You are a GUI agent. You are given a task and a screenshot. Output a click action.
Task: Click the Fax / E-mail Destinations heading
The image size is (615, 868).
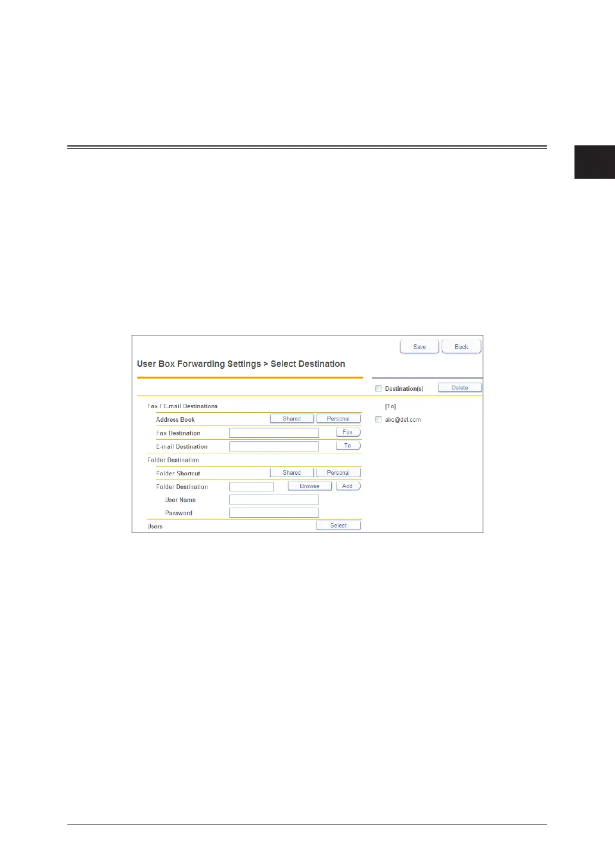pos(182,406)
